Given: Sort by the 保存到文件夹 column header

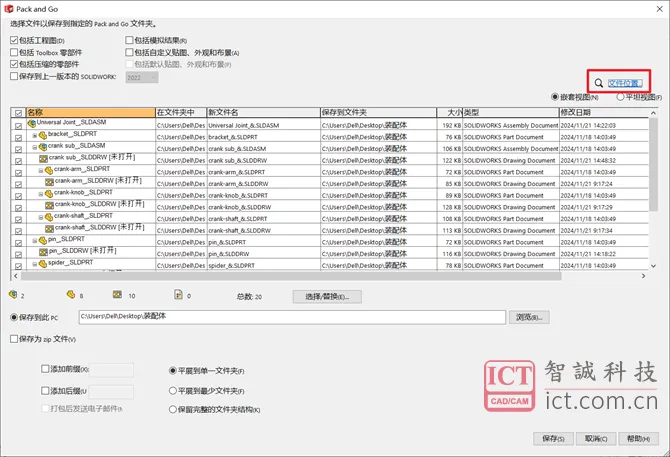Looking at the screenshot, I should click(379, 112).
